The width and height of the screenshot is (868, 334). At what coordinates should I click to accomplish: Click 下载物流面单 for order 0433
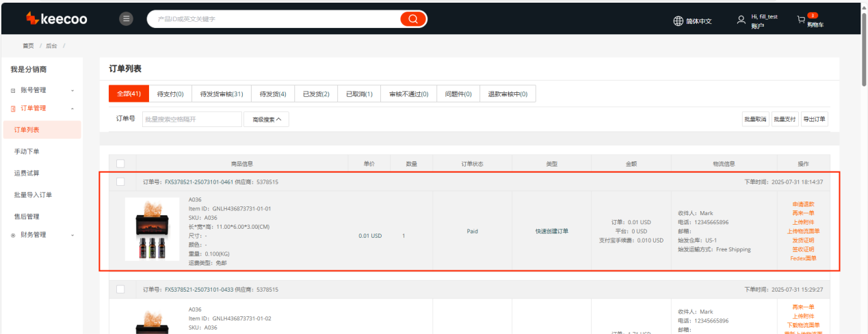point(803,325)
